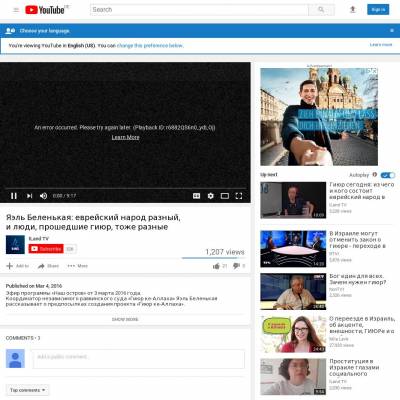Image resolution: width=400 pixels, height=400 pixels.
Task: Click the upload video icon
Action: [353, 10]
